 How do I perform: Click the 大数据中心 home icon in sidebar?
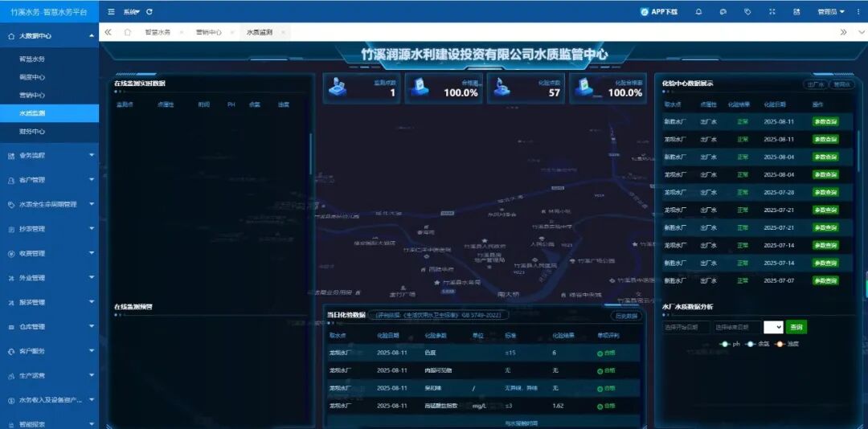[11, 36]
